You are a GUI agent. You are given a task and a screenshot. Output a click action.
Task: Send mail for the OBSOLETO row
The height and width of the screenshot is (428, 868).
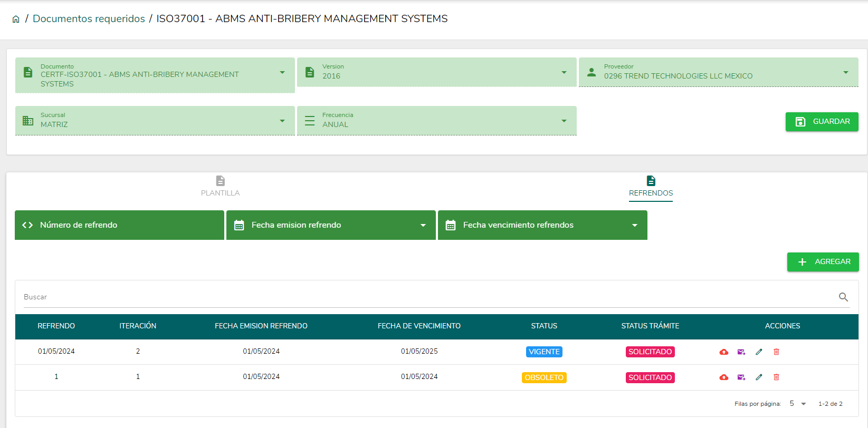coord(741,377)
